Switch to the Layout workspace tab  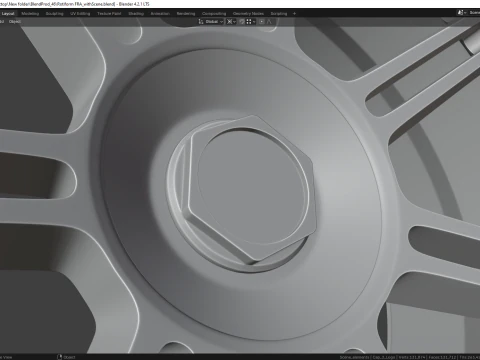tap(8, 14)
